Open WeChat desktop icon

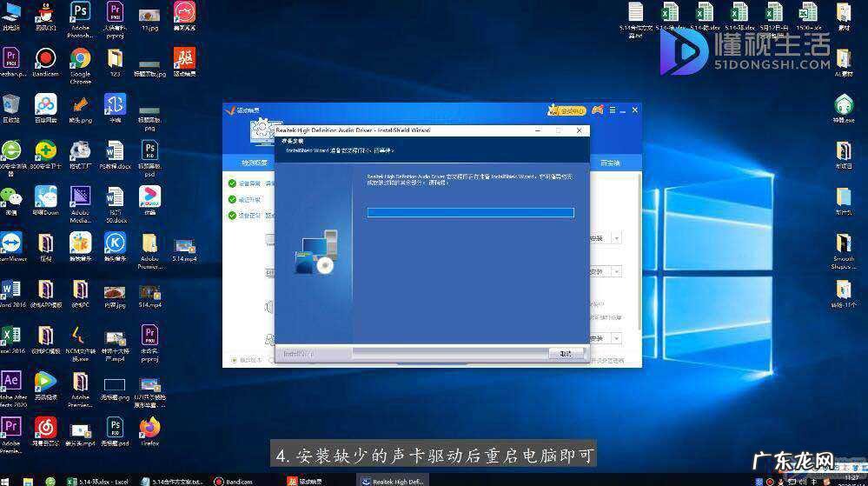10,196
